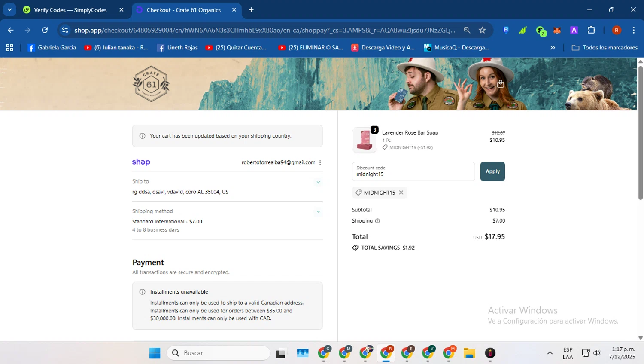Screen dimensions: 644x364
Task: Open Task View in the taskbar
Action: pyautogui.click(x=281, y=353)
